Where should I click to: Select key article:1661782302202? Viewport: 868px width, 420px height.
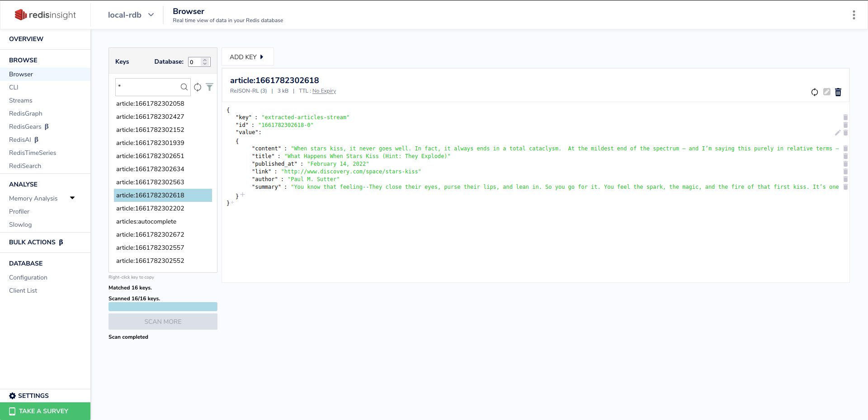[x=163, y=208]
